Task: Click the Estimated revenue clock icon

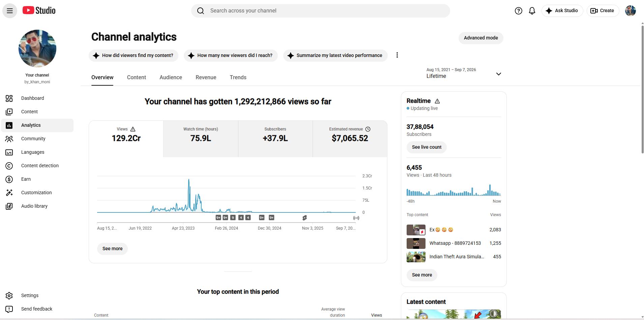Action: (368, 129)
